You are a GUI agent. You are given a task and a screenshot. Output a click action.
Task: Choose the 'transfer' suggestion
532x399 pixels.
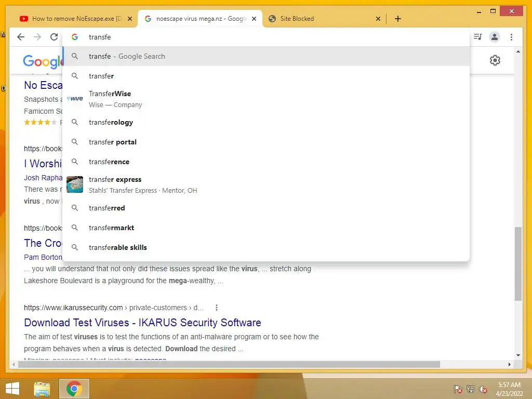pos(267,76)
